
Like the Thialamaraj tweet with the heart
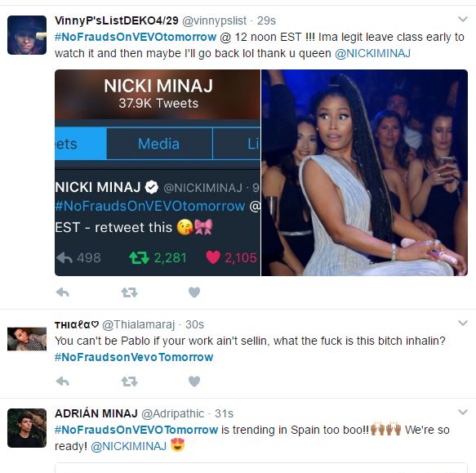tap(194, 381)
